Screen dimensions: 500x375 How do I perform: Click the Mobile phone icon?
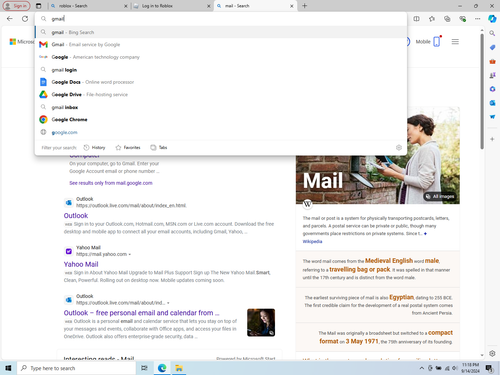pos(437,41)
